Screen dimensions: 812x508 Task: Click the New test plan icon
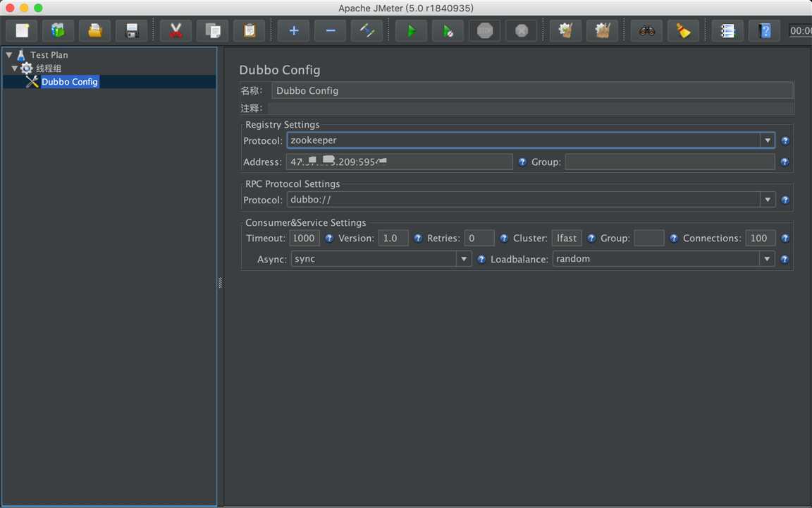(22, 30)
